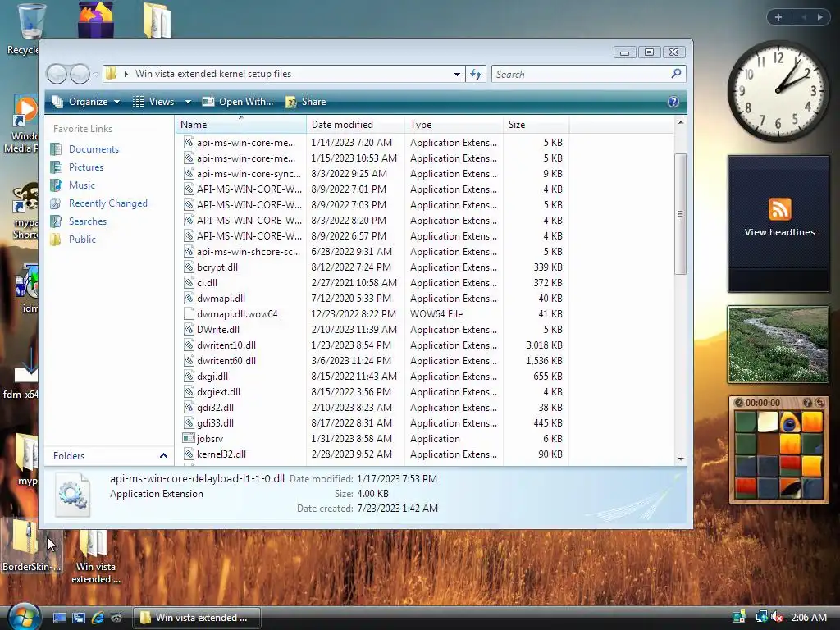Select the dxgi.dll file

[212, 376]
